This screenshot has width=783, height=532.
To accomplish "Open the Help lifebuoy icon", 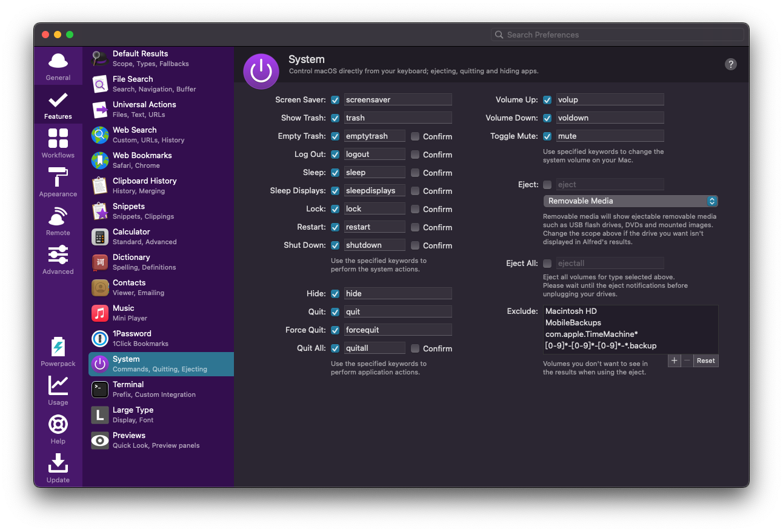I will click(x=58, y=424).
